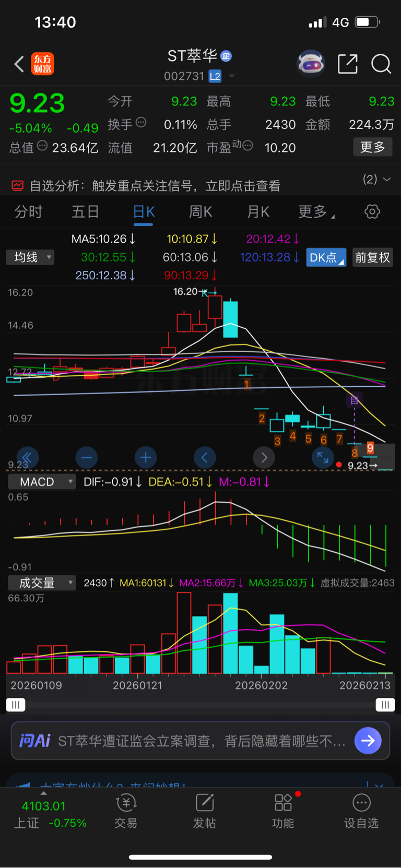Tap the 10:10.87 moving average value
Screen dimensions: 401x868
tap(192, 239)
